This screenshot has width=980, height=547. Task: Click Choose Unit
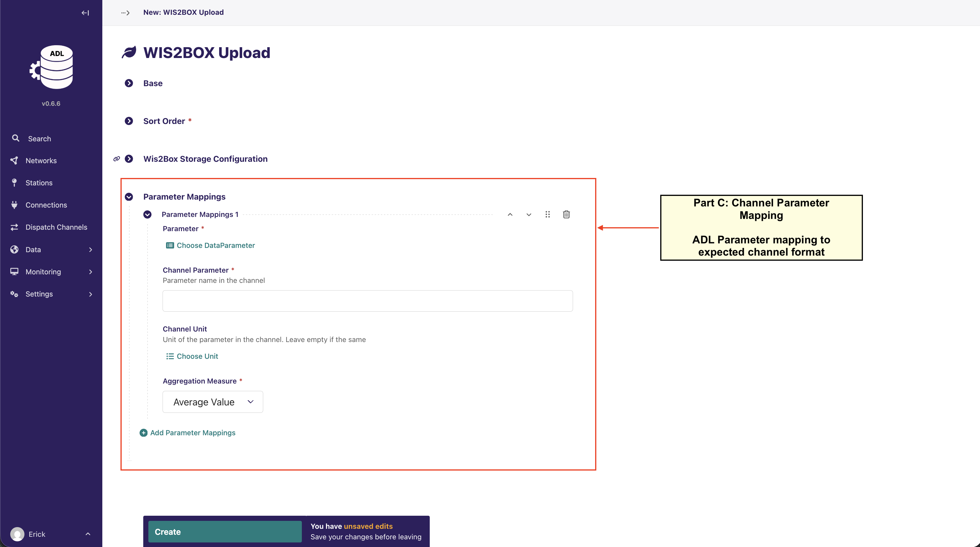coord(192,356)
